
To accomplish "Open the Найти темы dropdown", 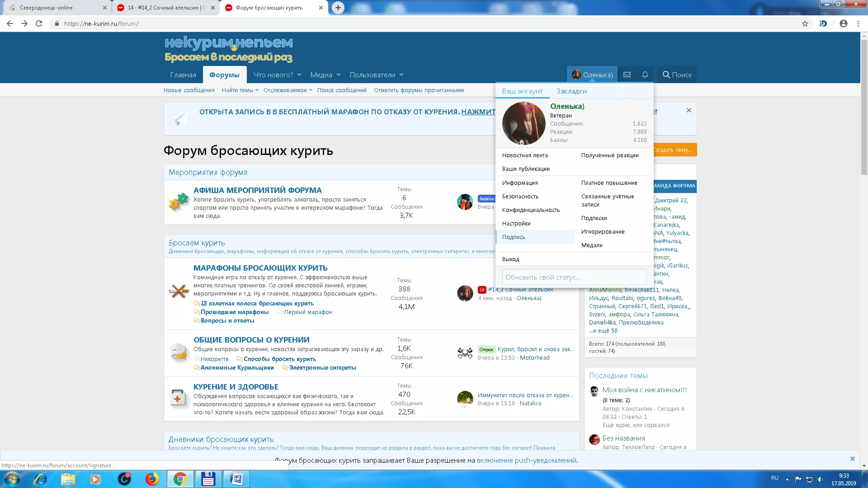I will (x=237, y=90).
